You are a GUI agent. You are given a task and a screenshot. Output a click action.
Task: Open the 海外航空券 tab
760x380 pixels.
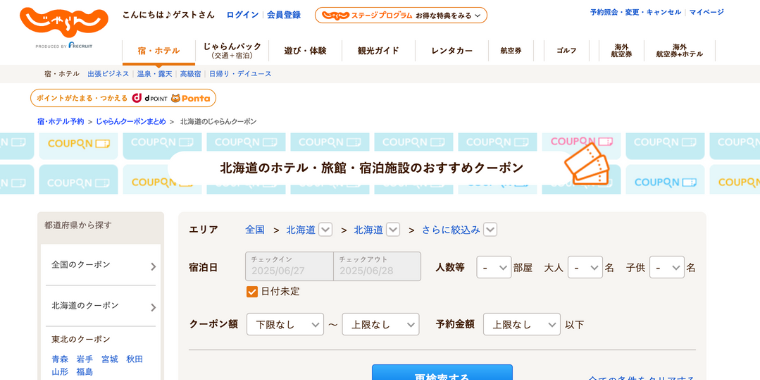[621, 51]
